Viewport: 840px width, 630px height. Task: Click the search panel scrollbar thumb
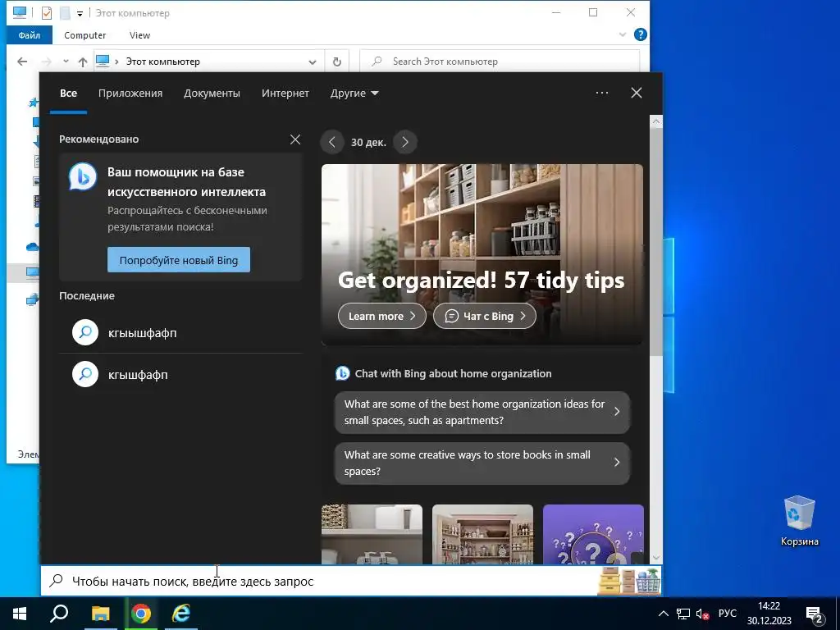click(x=656, y=242)
